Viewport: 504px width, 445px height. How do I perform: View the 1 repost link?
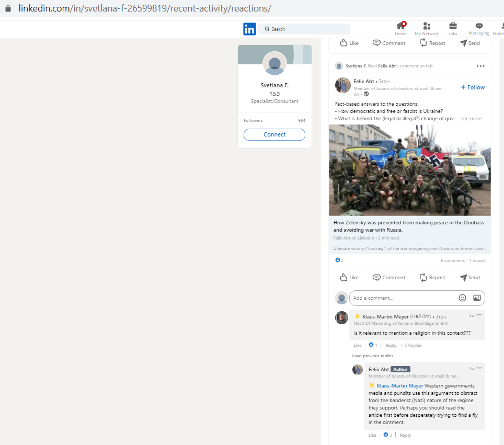[x=477, y=260]
